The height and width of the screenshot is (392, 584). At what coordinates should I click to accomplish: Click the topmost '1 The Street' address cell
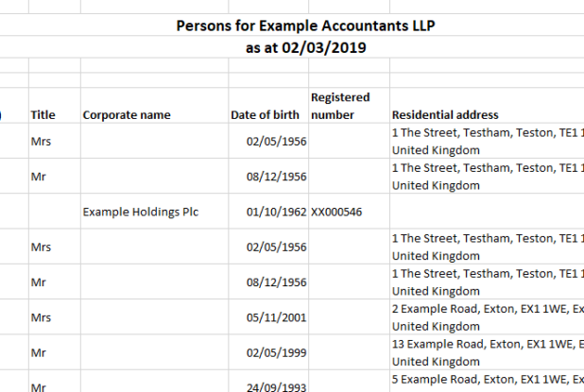click(x=486, y=141)
